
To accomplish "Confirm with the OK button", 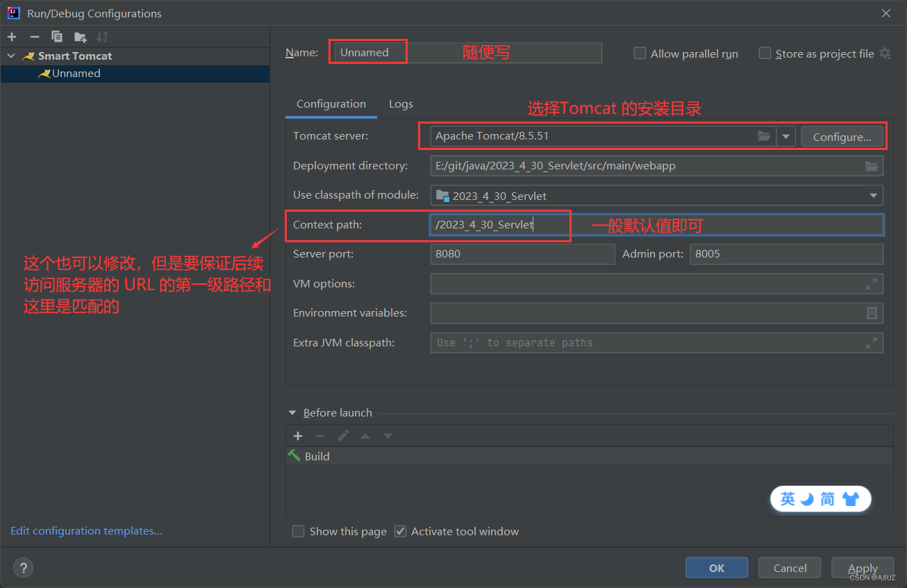I will click(x=717, y=568).
